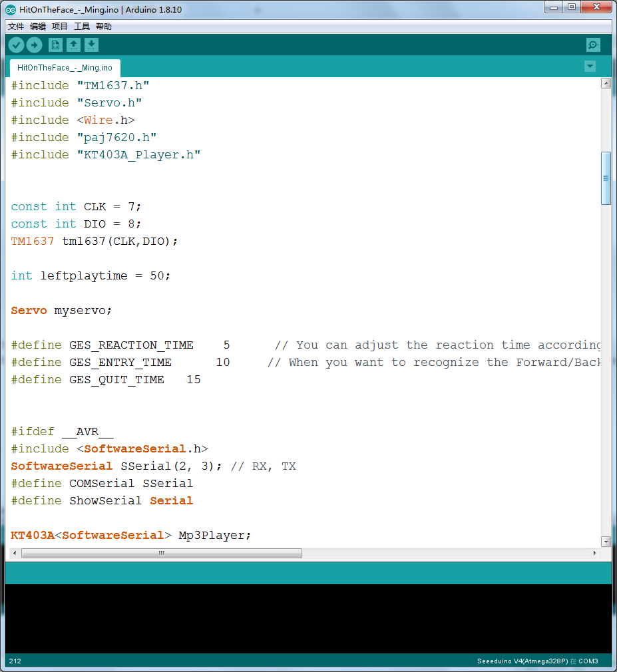
Task: Click horizontal scrollbar left arrow
Action: 15,554
